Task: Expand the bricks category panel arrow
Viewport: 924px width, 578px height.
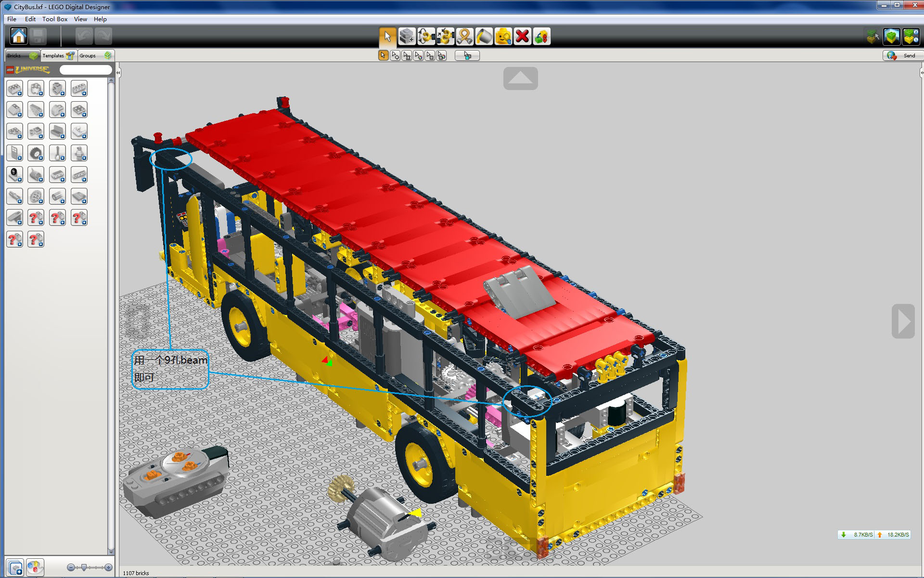Action: 117,71
